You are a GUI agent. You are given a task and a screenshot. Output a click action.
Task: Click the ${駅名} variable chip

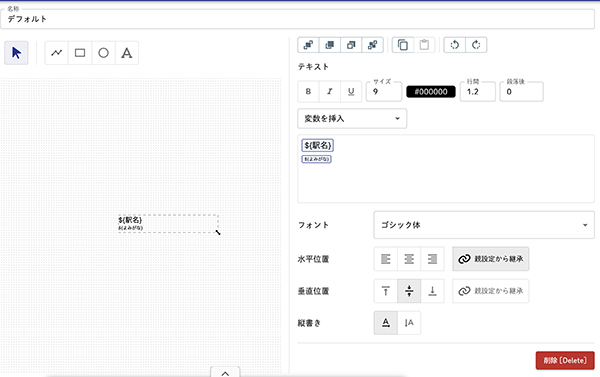click(x=318, y=145)
